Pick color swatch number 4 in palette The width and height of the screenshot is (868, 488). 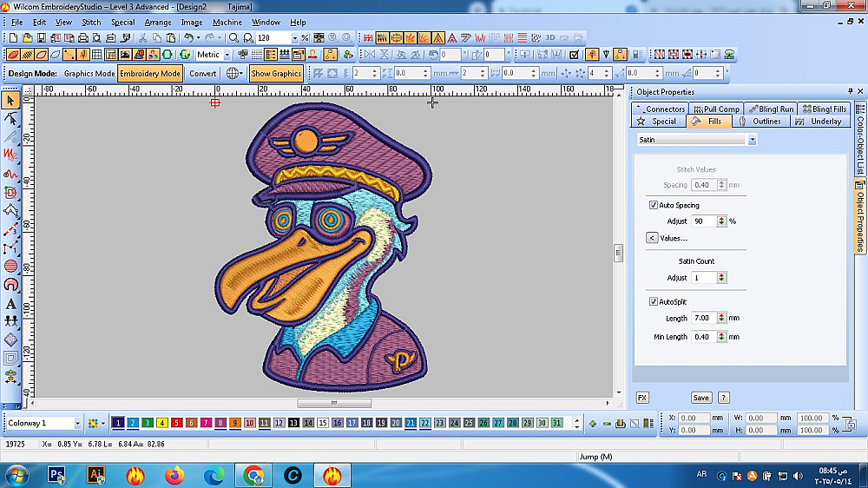pos(161,424)
